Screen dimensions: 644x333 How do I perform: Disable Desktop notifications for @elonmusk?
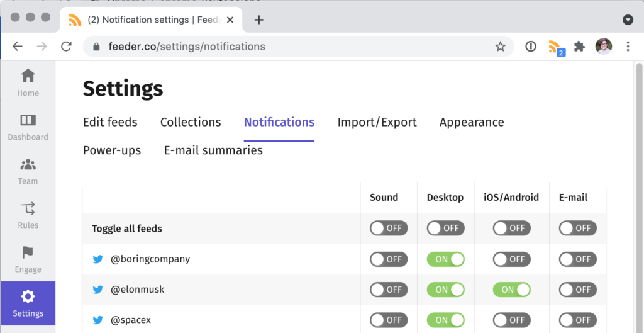[446, 290]
